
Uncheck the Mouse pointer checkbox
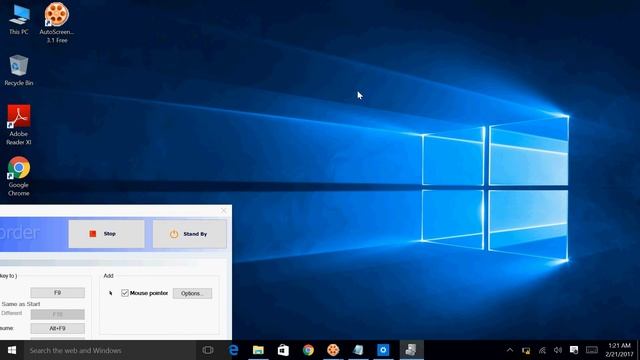point(125,293)
